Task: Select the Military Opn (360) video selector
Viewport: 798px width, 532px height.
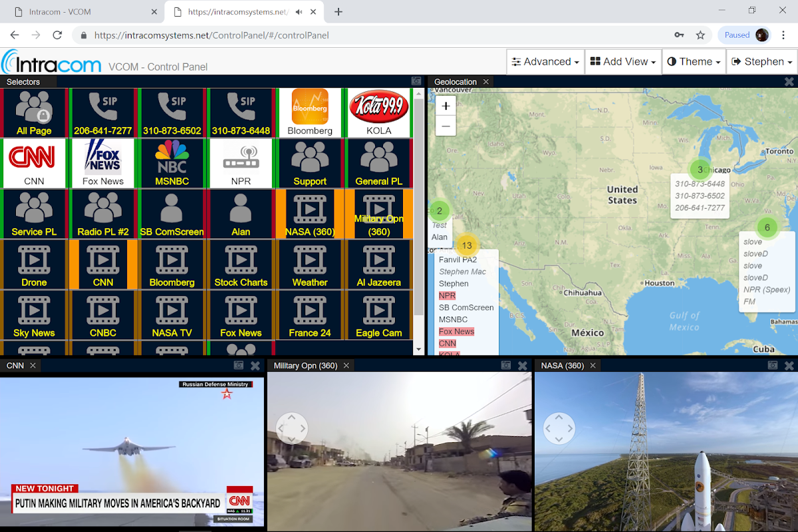Action: [379, 214]
